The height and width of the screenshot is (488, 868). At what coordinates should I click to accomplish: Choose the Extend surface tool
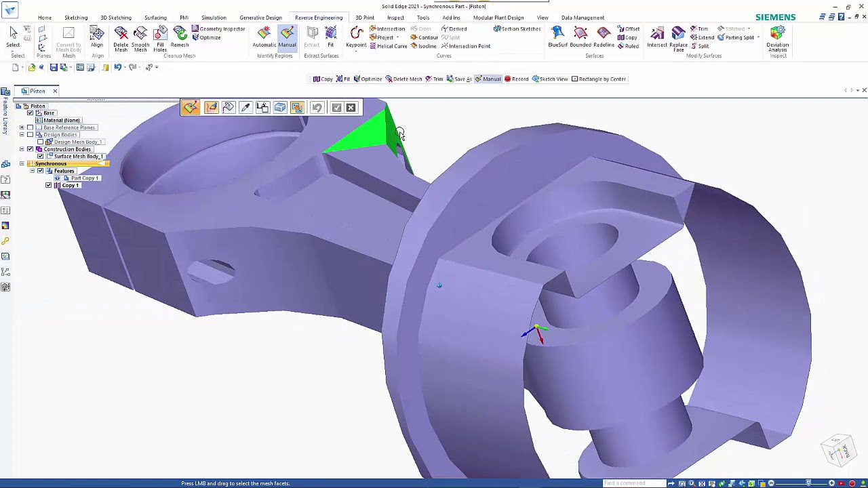click(x=702, y=37)
